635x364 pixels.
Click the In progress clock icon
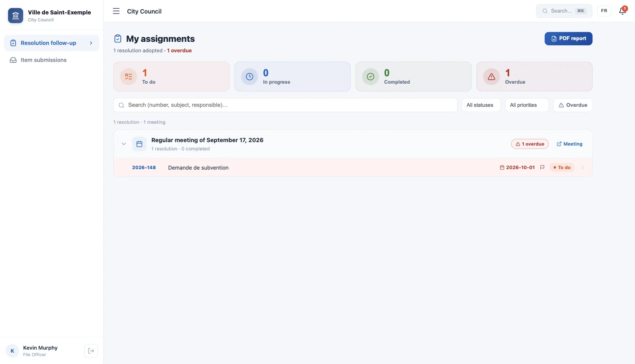(249, 77)
